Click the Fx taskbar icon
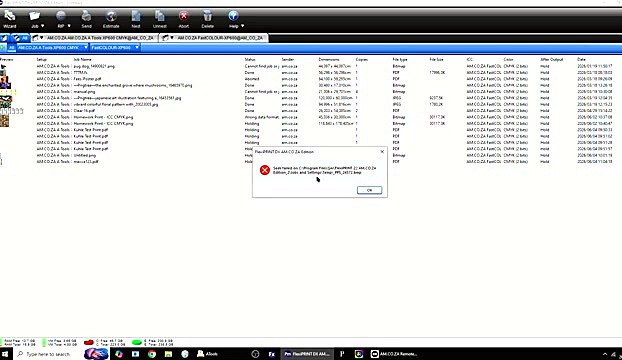Viewport: 622px width, 360px height. point(272,354)
